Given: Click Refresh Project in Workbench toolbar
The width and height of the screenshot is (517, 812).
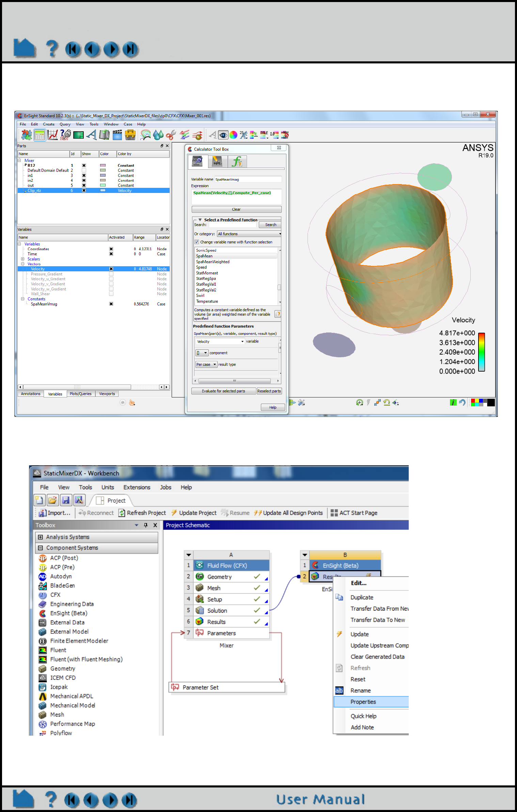Looking at the screenshot, I should pyautogui.click(x=142, y=513).
